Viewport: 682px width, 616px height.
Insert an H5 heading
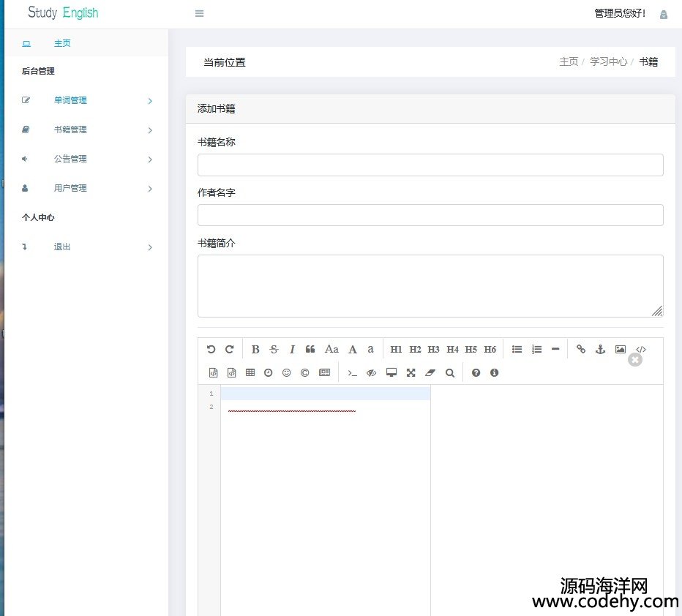pyautogui.click(x=471, y=349)
